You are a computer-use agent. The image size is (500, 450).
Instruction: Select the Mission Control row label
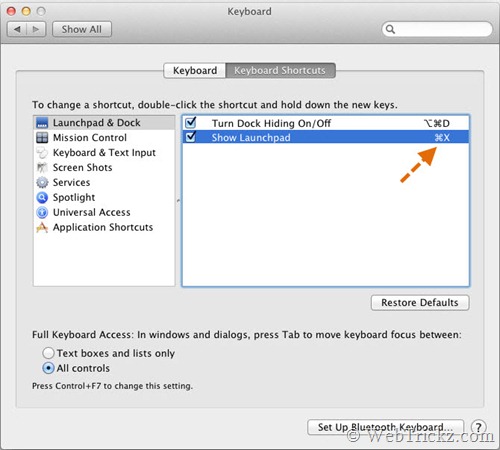[90, 138]
